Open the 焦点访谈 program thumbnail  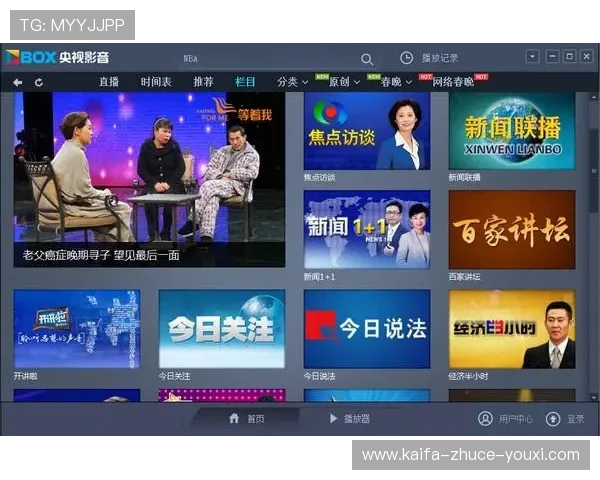367,131
